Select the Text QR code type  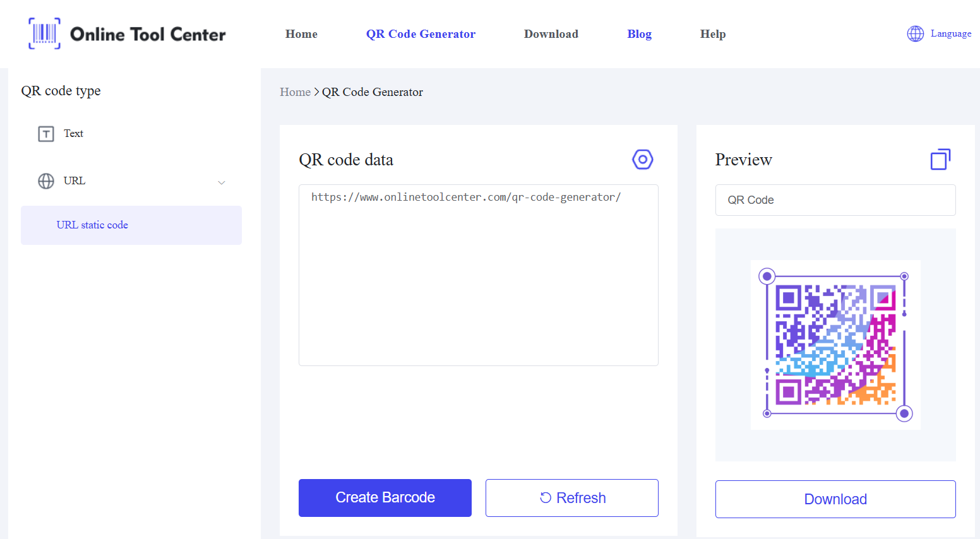[x=73, y=134]
